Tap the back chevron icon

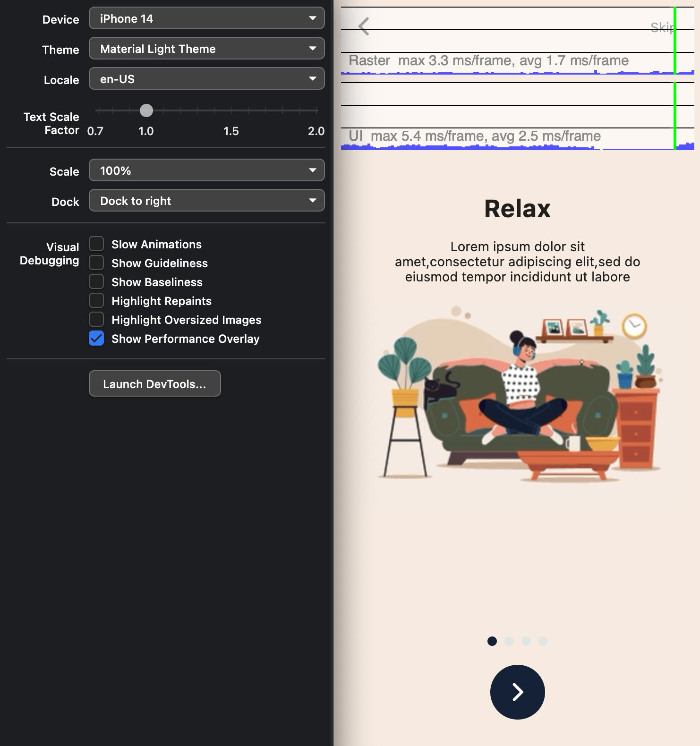click(363, 26)
